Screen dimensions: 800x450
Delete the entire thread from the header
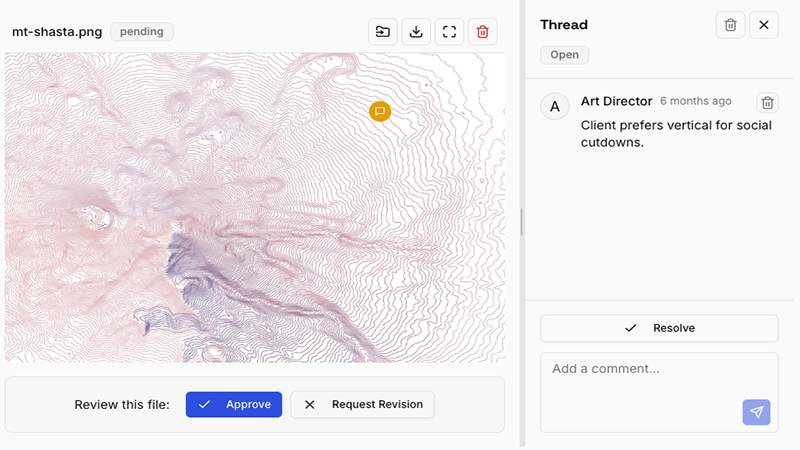730,25
